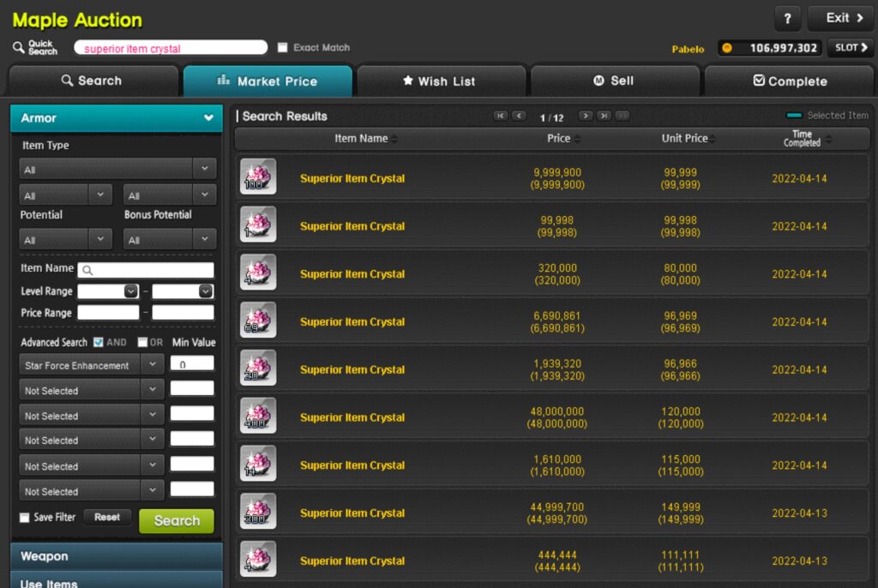
Task: Sort results by Time Completed arrows
Action: 828,139
